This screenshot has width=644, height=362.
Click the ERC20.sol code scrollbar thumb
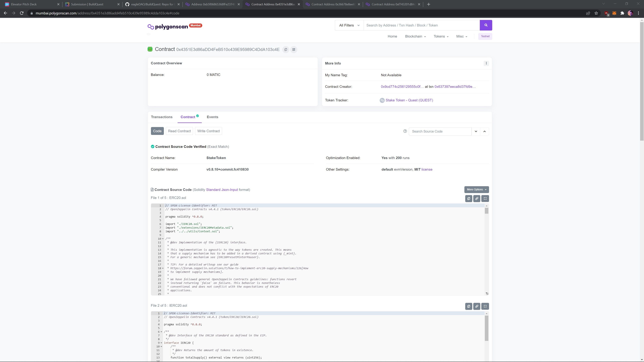(x=486, y=211)
